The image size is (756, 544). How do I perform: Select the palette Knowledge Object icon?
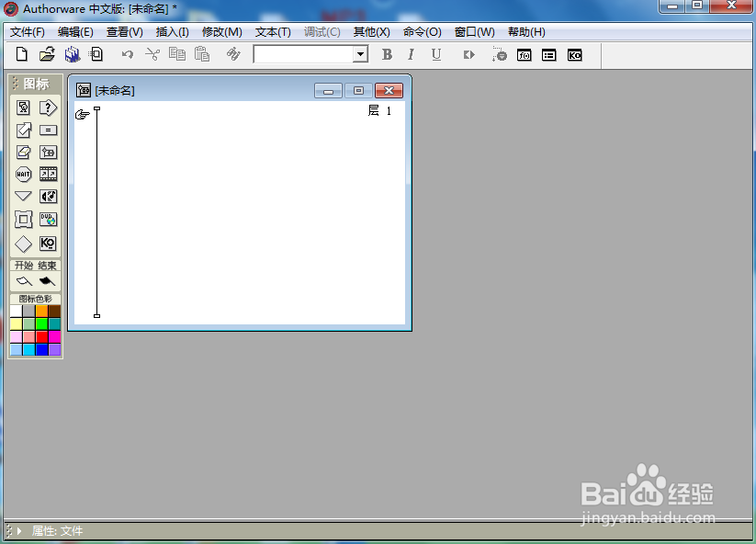pyautogui.click(x=48, y=244)
